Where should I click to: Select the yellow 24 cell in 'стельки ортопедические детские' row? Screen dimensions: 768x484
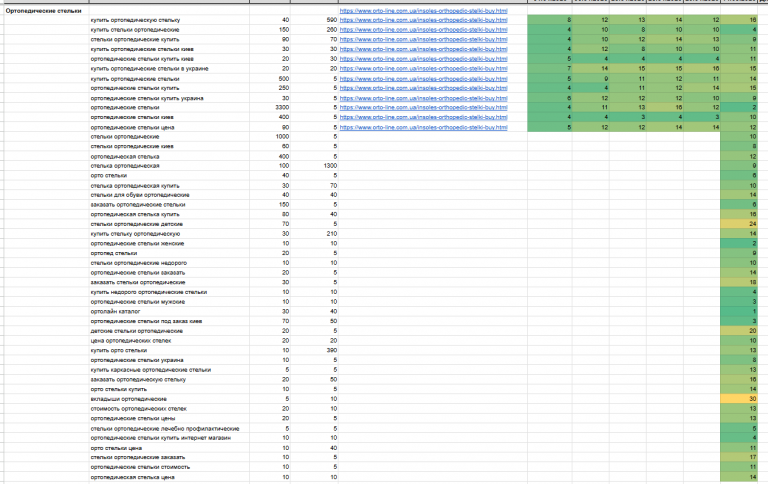739,224
